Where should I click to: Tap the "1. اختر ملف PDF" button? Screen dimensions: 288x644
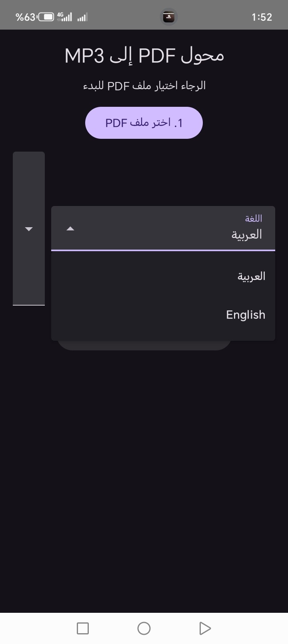tap(144, 123)
